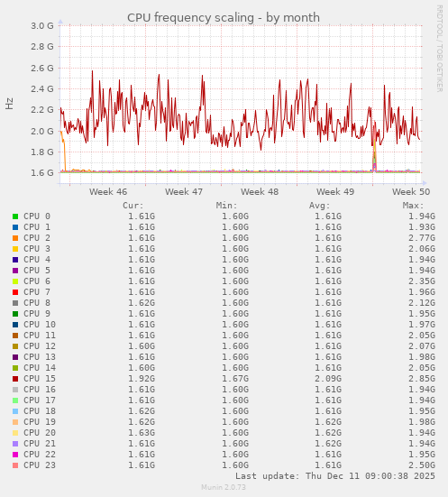Click CPU 6 max value 2.35G
Image resolution: width=448 pixels, height=497 pixels.
[x=422, y=281]
